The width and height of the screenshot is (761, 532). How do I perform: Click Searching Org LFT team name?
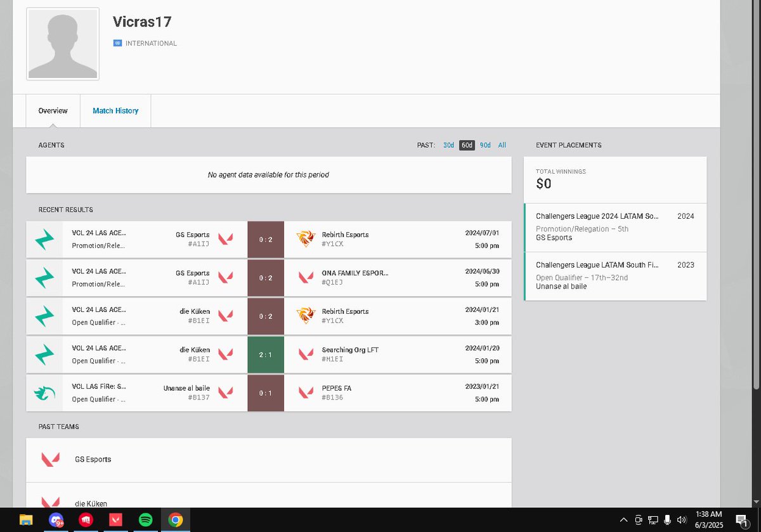350,350
